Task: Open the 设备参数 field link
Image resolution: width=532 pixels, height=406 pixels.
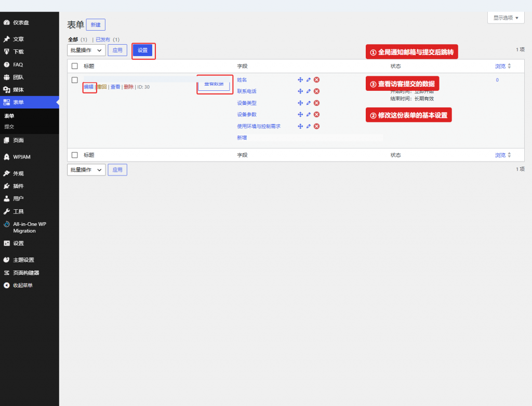Action: (x=247, y=114)
